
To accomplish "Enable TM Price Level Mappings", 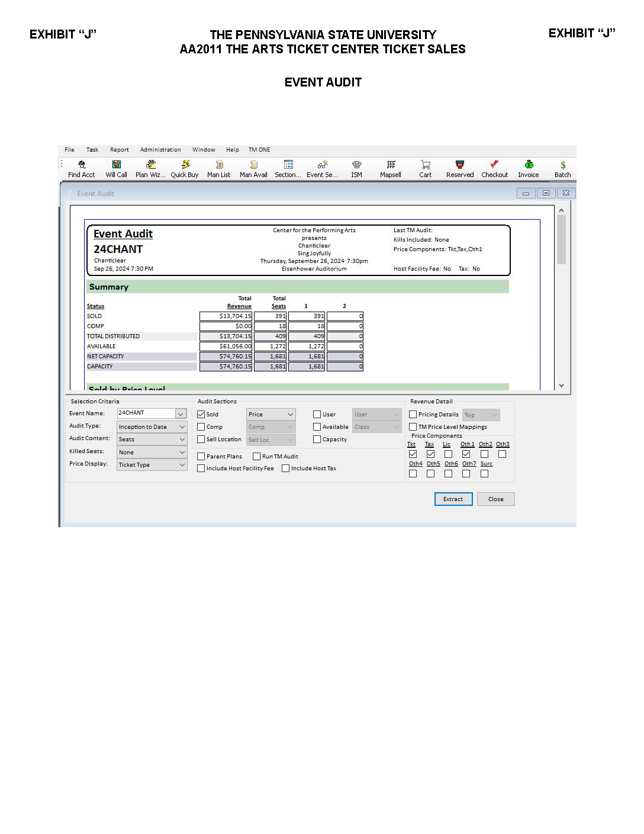I will point(413,427).
